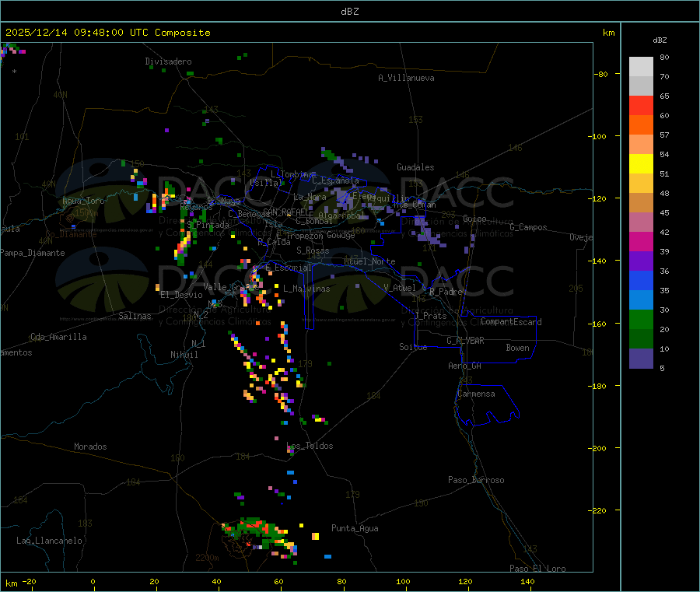Click the G_Campos map label
Viewport: 700px width, 592px height.
point(528,227)
